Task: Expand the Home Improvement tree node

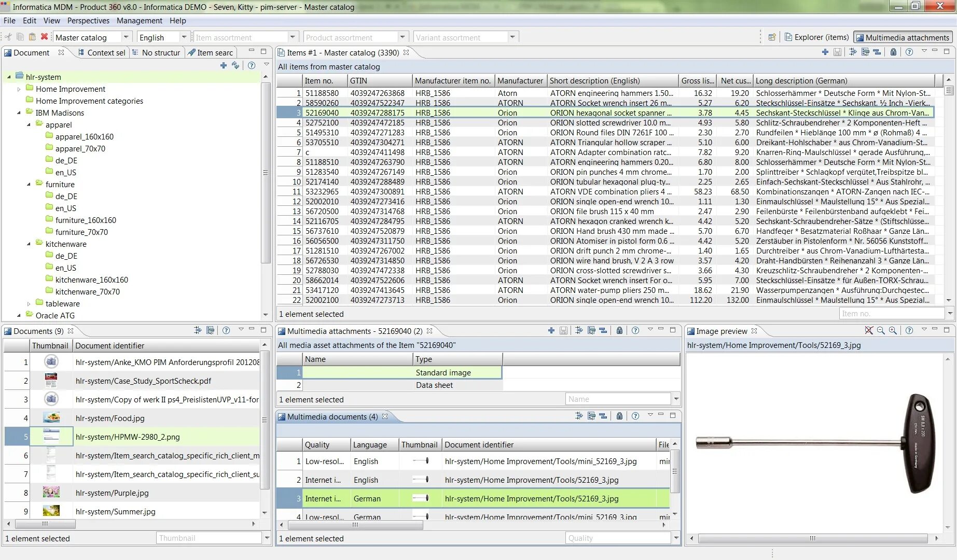Action: (19, 89)
